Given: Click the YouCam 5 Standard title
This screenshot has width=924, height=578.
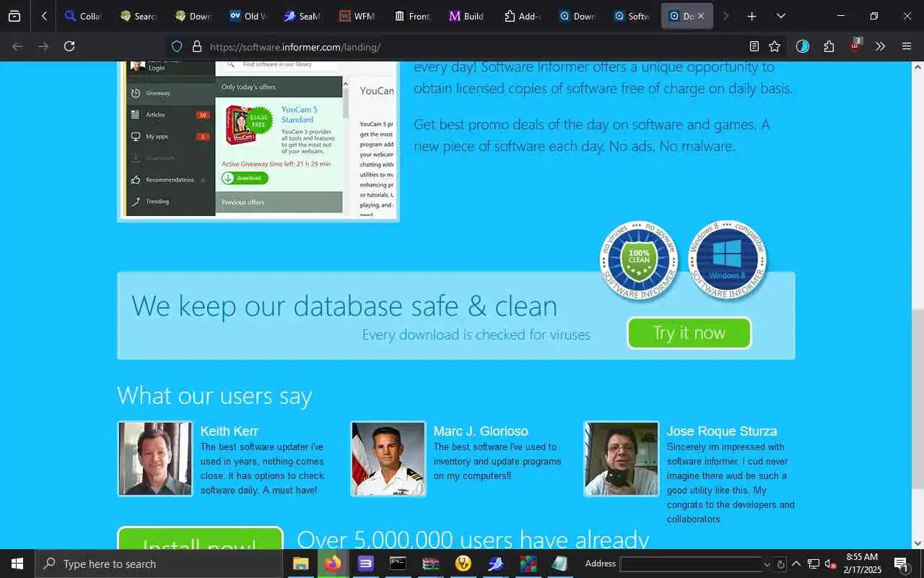Looking at the screenshot, I should (299, 114).
